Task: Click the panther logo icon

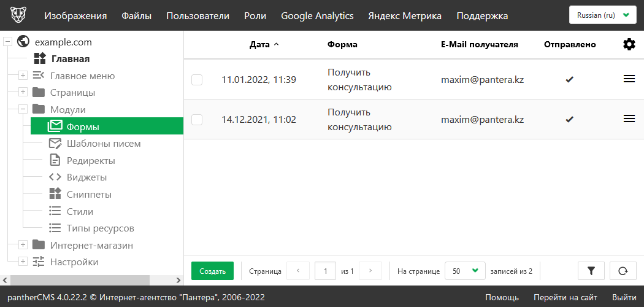Action: click(17, 15)
